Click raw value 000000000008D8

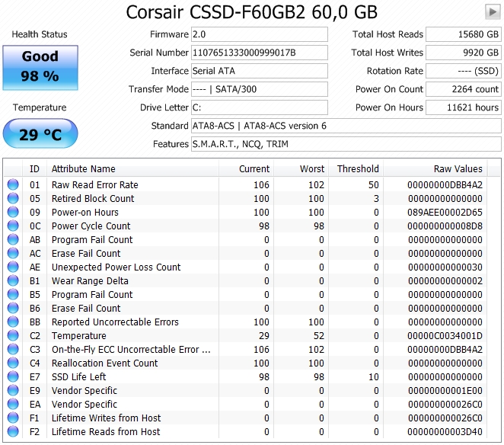[x=445, y=226]
